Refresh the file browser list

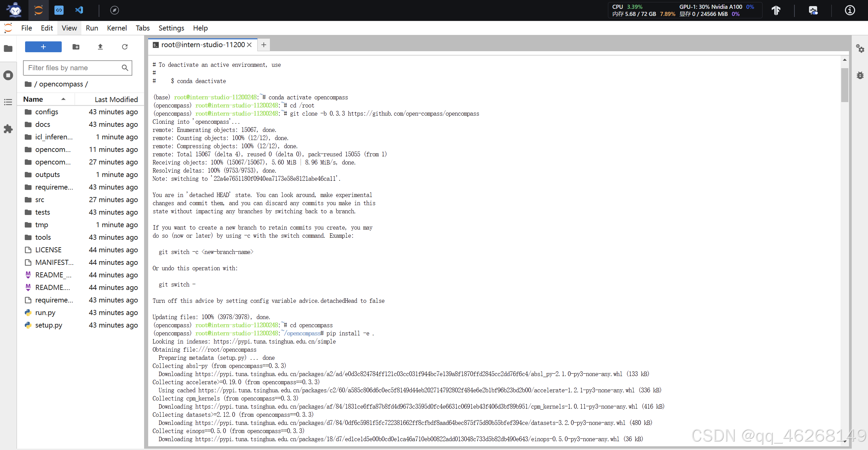click(x=125, y=47)
